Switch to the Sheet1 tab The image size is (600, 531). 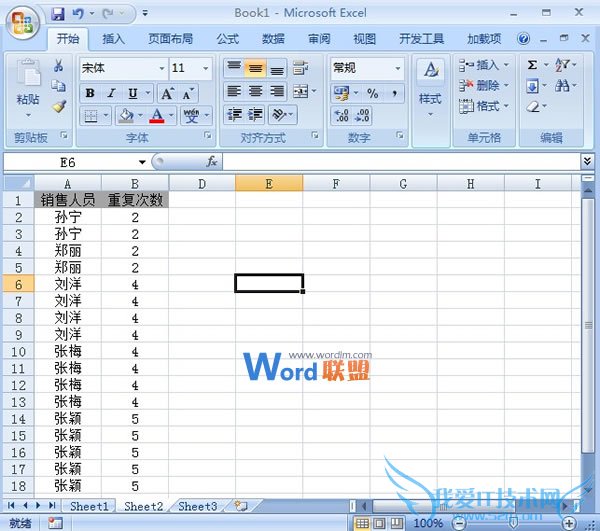coord(89,506)
